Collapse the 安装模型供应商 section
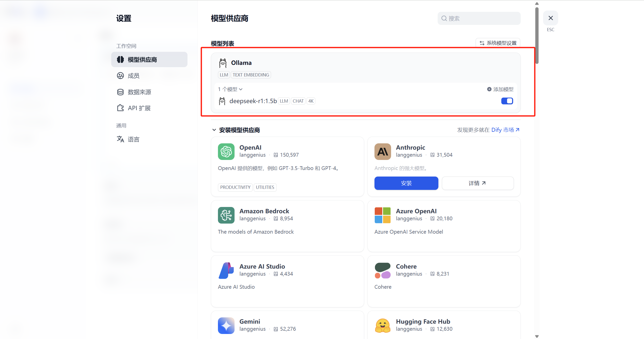644x339 pixels. point(214,130)
